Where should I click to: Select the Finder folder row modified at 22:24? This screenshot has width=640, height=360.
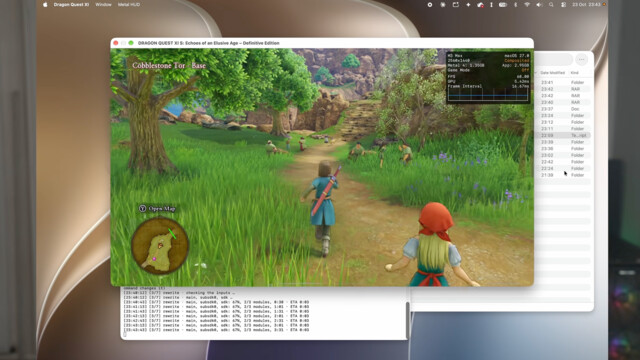point(563,168)
